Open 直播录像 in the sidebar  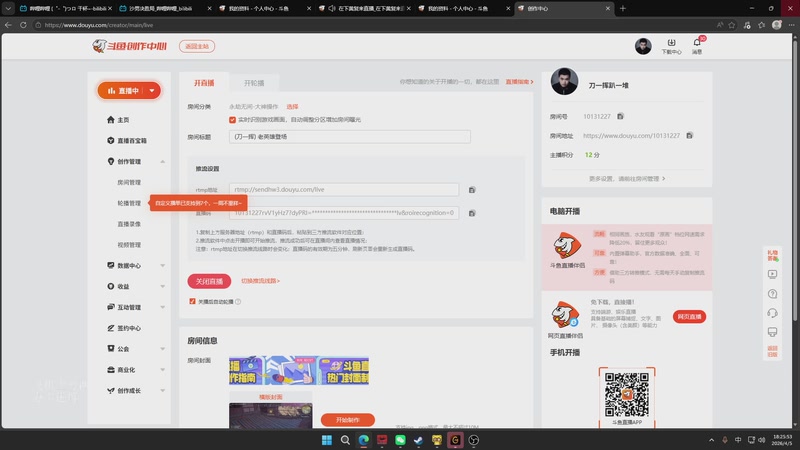(x=129, y=224)
